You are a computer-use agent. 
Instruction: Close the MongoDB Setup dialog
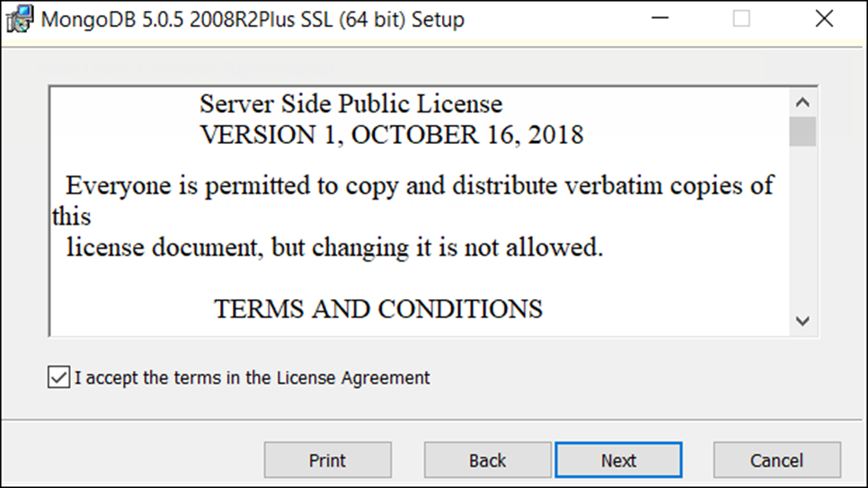[824, 18]
